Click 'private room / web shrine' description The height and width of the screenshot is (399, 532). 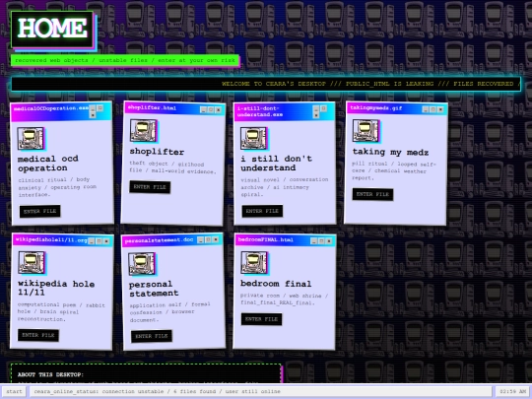(x=284, y=299)
